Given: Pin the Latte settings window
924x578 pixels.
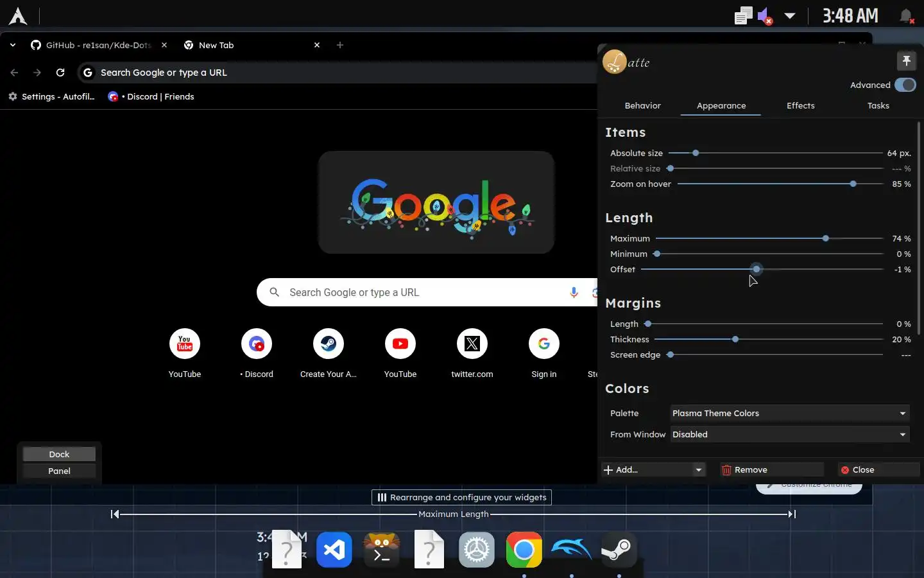Looking at the screenshot, I should [906, 61].
